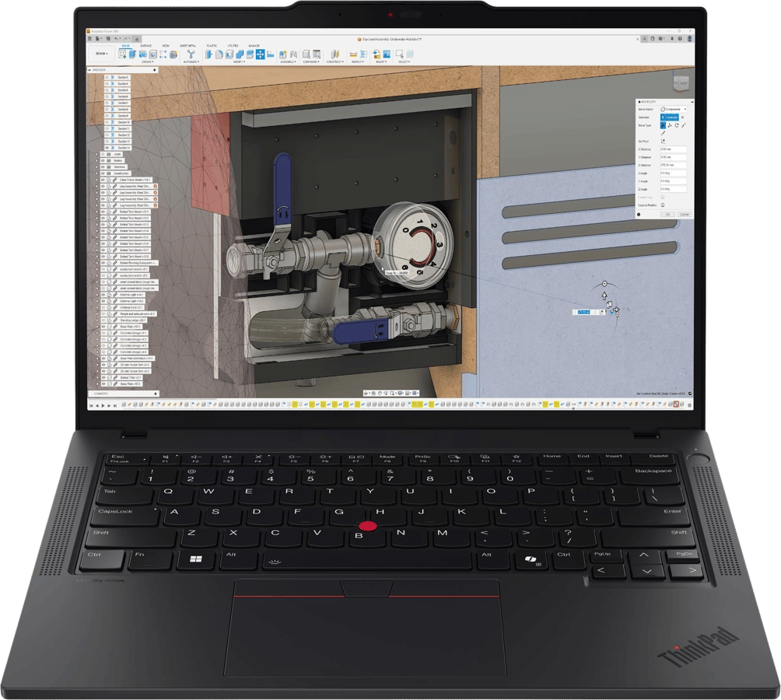Click OK in Move/Copy dialog

click(x=668, y=215)
